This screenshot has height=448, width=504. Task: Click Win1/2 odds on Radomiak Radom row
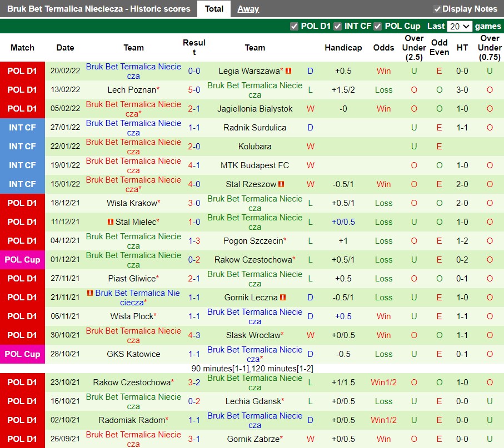383,420
